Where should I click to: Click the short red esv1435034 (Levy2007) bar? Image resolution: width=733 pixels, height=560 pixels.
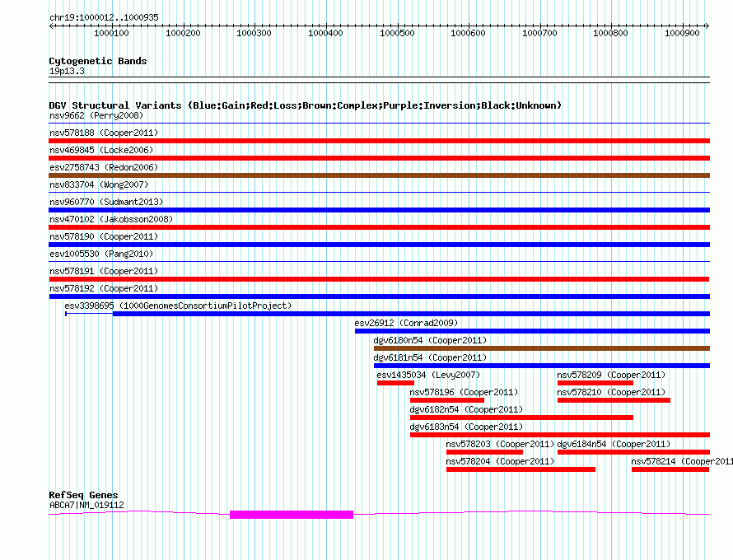[395, 383]
